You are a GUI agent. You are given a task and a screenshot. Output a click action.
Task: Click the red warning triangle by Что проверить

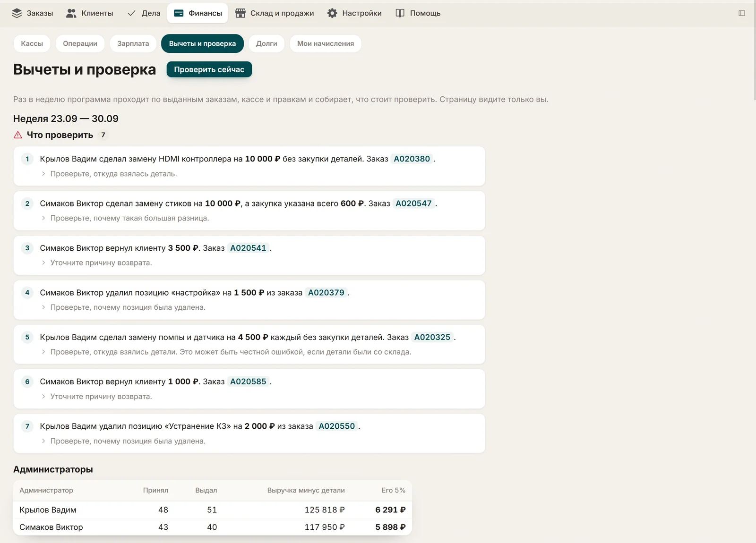[x=18, y=135]
